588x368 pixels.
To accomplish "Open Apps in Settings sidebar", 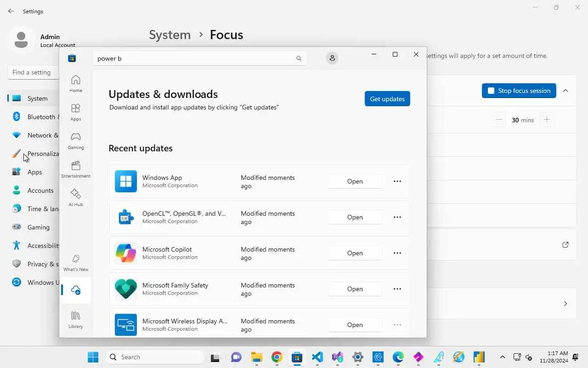I will (x=34, y=172).
